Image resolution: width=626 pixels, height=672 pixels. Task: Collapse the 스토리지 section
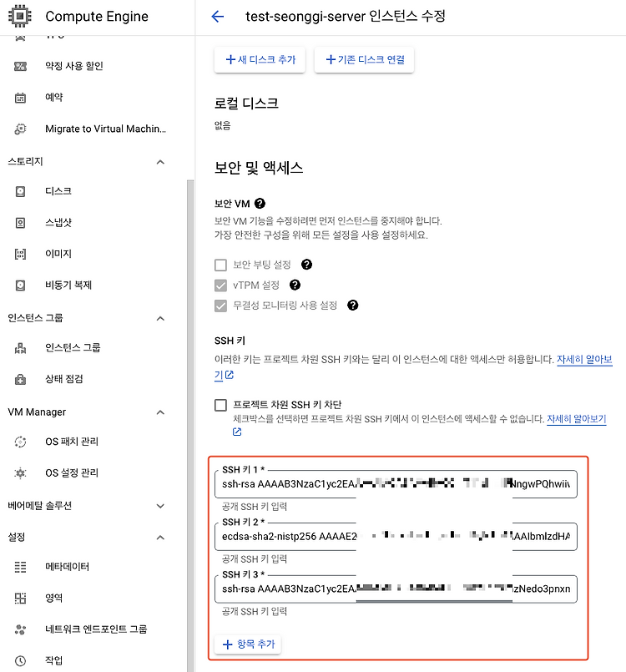click(x=161, y=162)
